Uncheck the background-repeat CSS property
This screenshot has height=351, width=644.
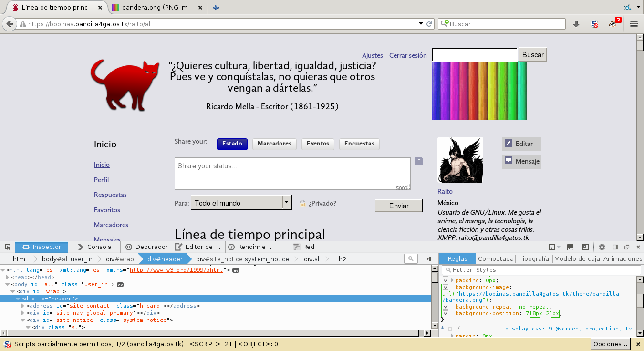click(446, 307)
